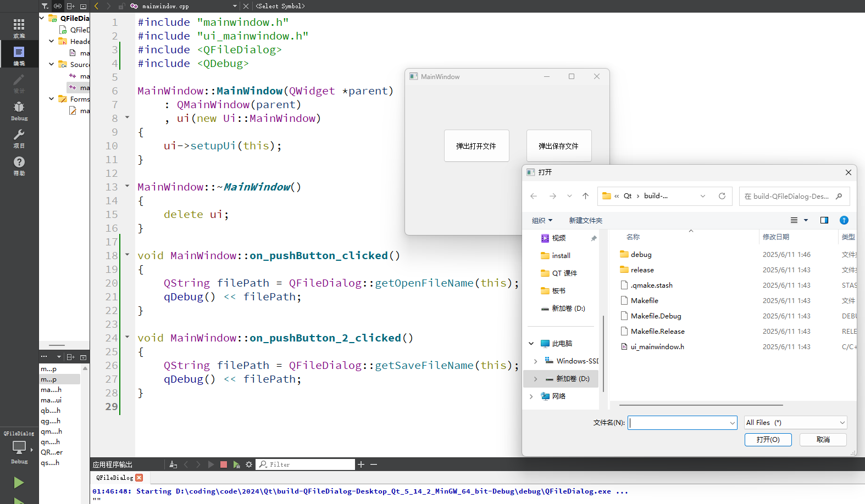The height and width of the screenshot is (504, 865).
Task: Sort by Name column header
Action: tap(633, 237)
